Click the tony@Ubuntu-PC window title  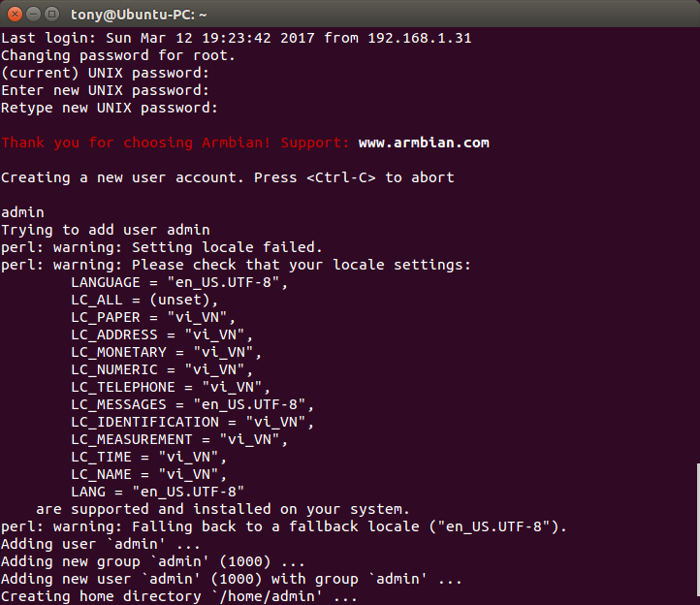(139, 15)
